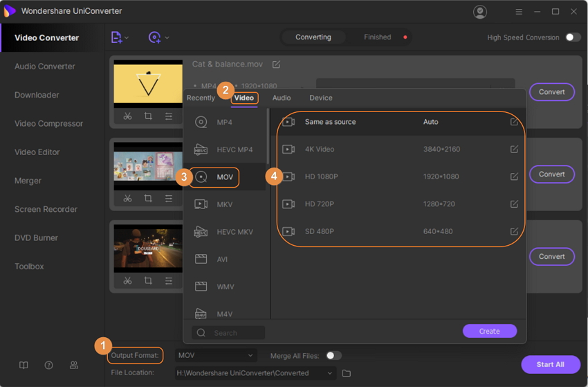
Task: Click the add files icon in toolbar
Action: point(116,37)
